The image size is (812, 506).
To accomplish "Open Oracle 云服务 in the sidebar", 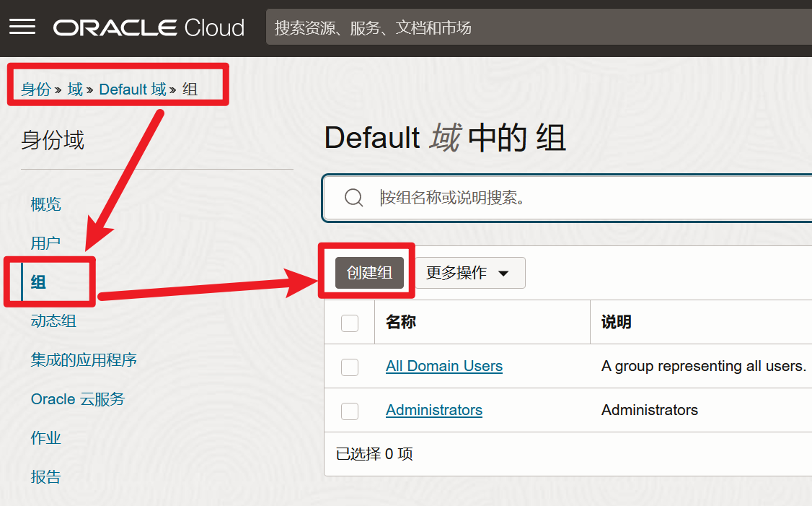I will (78, 398).
